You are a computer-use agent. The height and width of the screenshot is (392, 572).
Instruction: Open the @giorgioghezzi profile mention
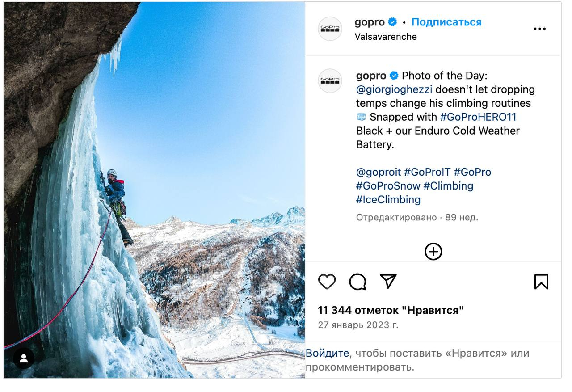click(x=394, y=89)
